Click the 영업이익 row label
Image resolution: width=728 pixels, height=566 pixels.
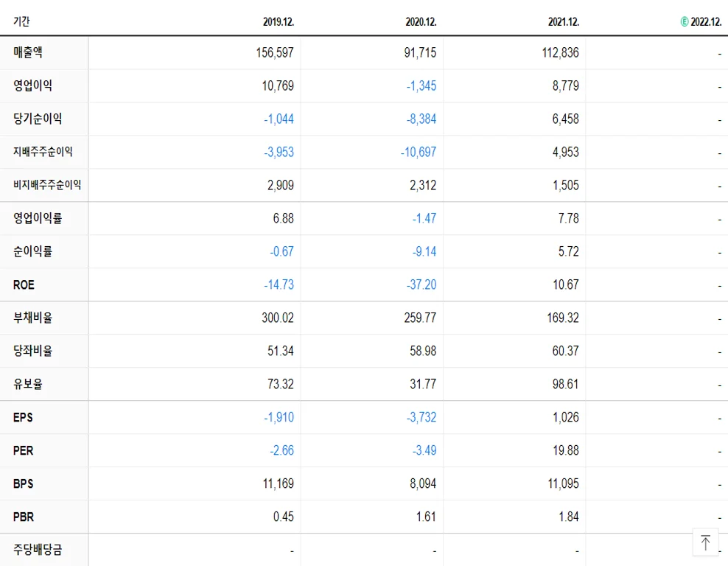click(x=32, y=85)
